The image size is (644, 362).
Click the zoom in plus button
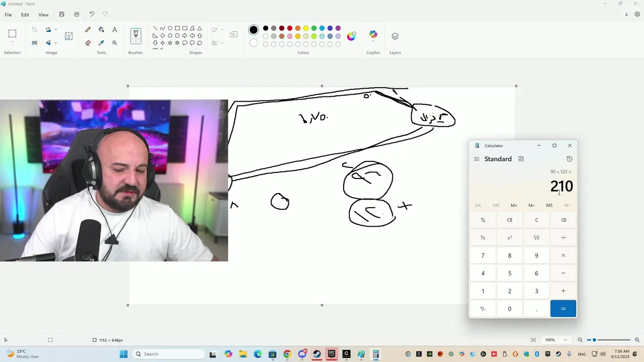pyautogui.click(x=637, y=340)
